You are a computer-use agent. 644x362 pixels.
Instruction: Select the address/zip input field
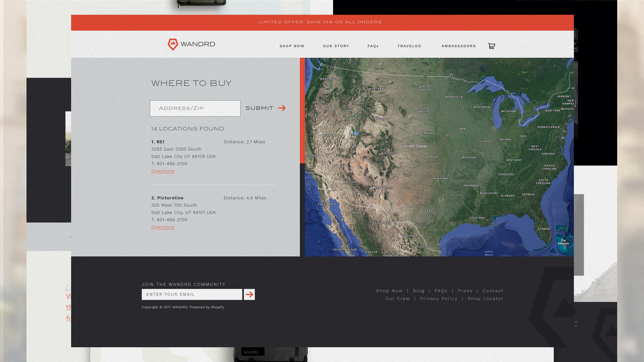pos(195,108)
